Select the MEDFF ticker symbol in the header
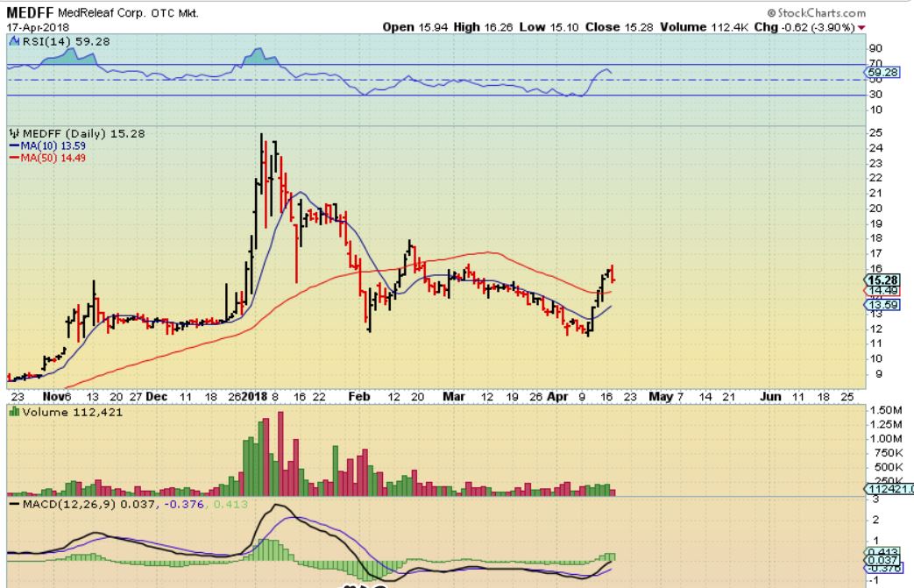The height and width of the screenshot is (588, 914). pos(30,13)
